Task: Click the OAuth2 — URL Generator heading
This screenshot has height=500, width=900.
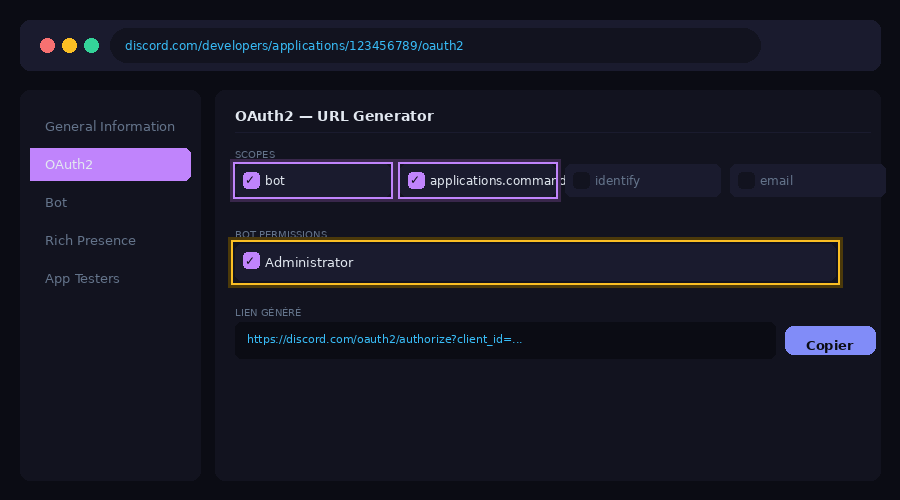Action: click(334, 116)
